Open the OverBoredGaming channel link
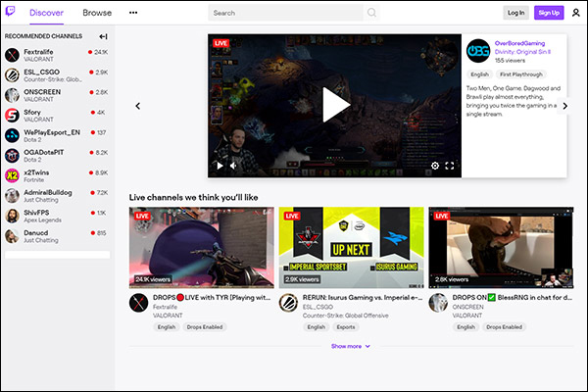The height and width of the screenshot is (392, 588). (x=519, y=43)
